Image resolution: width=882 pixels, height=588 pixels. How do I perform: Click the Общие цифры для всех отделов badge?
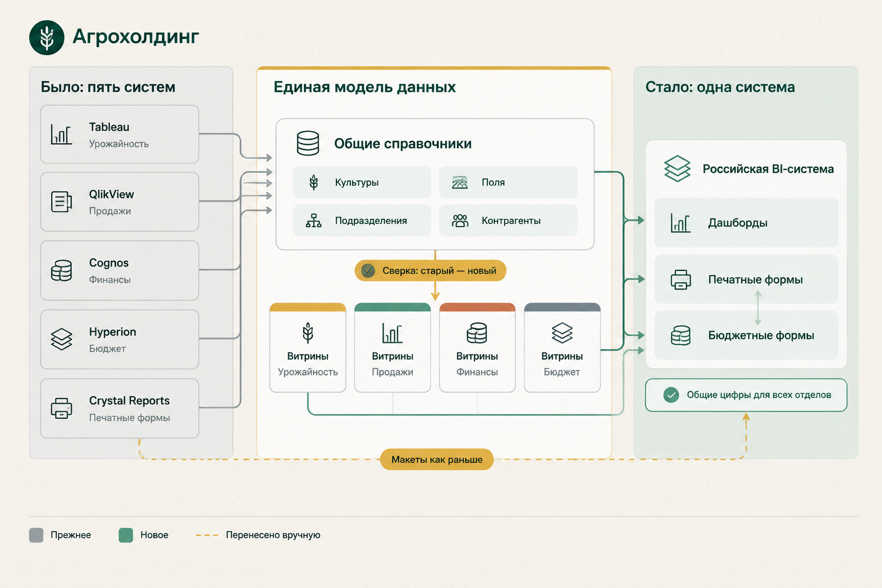(x=746, y=395)
